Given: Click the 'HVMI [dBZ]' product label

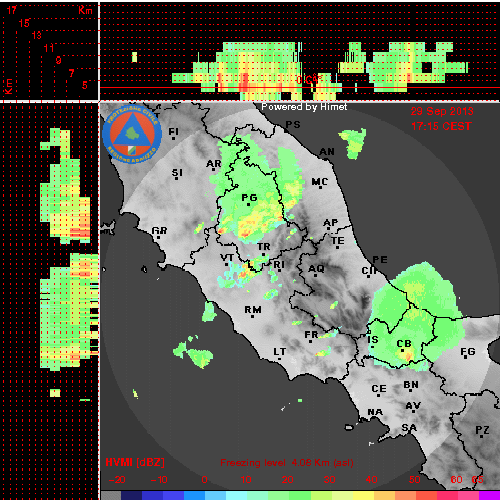Looking at the screenshot, I should [x=135, y=462].
